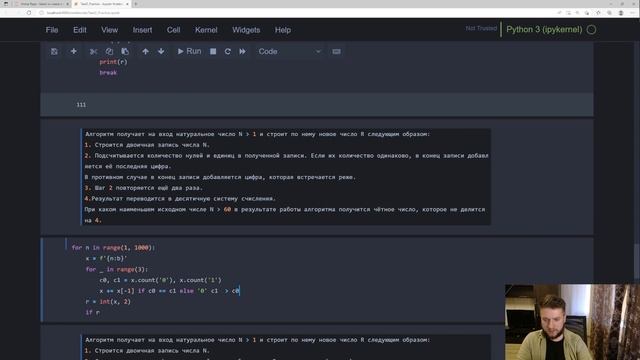
Task: Open the browser profile icon
Action: (621, 13)
